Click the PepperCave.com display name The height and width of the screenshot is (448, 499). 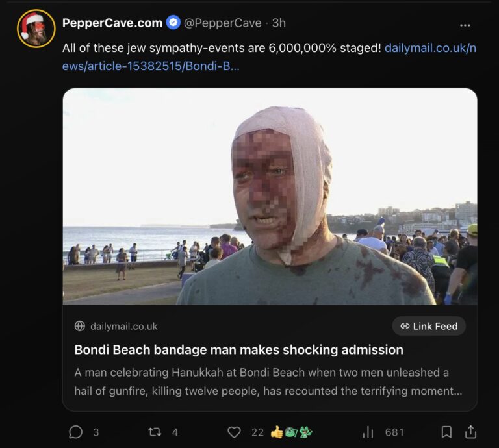point(112,23)
